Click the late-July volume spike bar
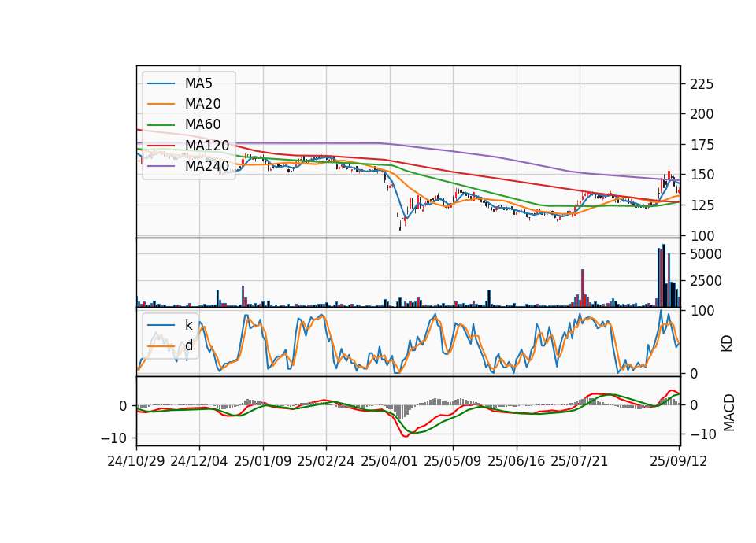The width and height of the screenshot is (756, 543). (583, 288)
